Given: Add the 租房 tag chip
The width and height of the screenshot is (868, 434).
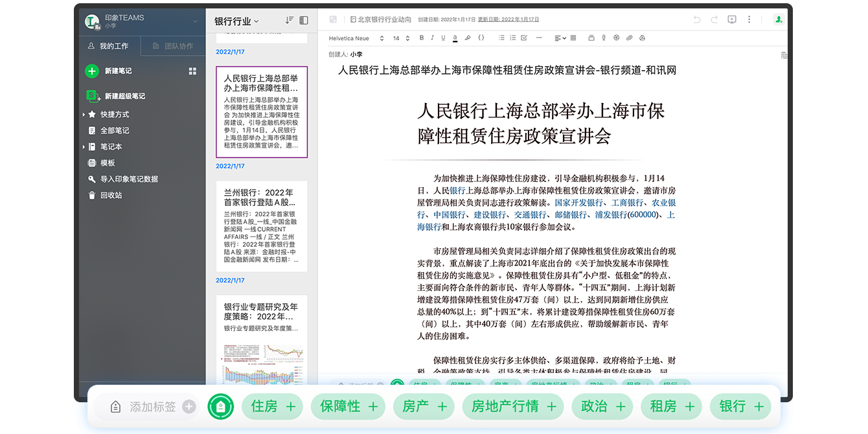Looking at the screenshot, I should [672, 407].
